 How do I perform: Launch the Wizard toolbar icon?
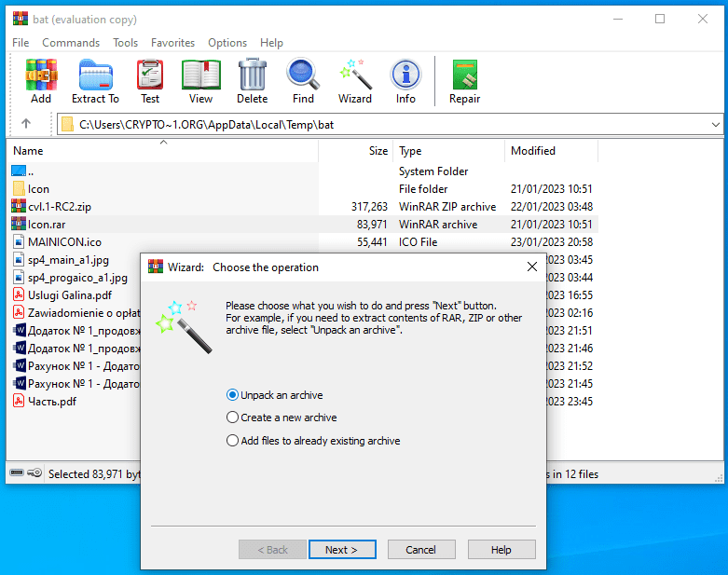tap(355, 81)
